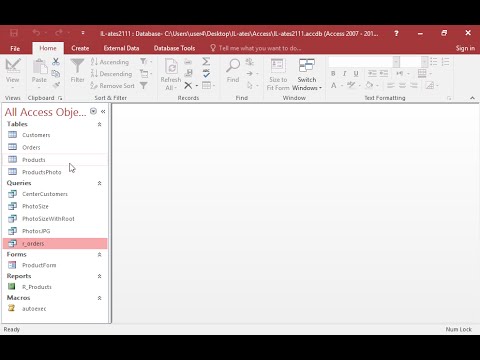Image resolution: width=480 pixels, height=360 pixels.
Task: Toggle center text alignment
Action: point(402,86)
